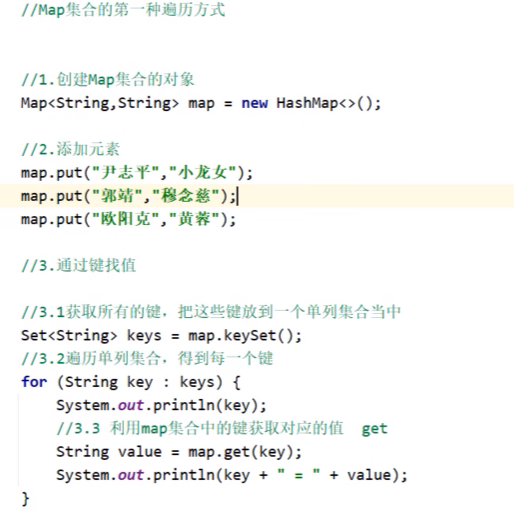Click the "keys" variable in Set declaration
The image size is (514, 513).
point(144,336)
